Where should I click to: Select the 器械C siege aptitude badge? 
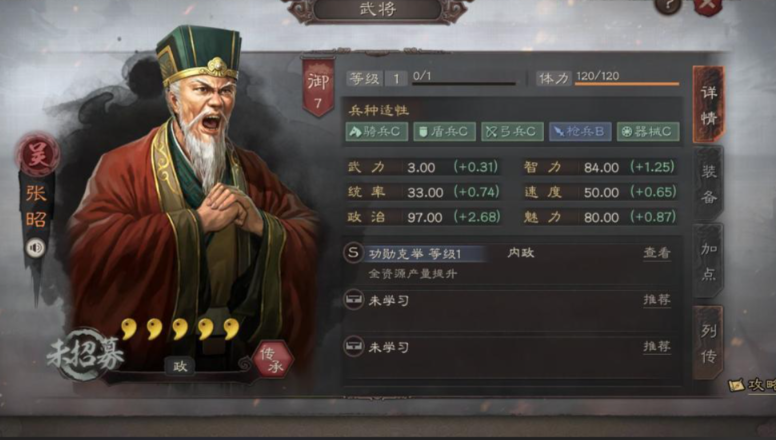click(x=648, y=132)
